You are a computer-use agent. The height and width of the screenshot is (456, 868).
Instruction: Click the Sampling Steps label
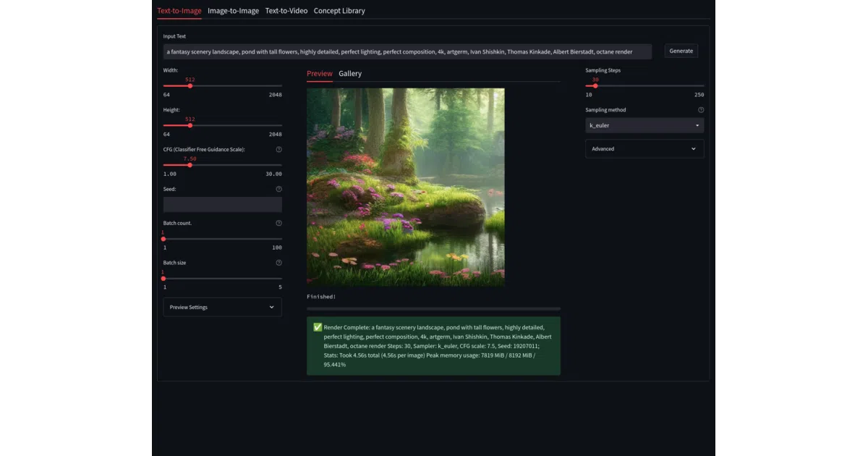click(x=603, y=70)
